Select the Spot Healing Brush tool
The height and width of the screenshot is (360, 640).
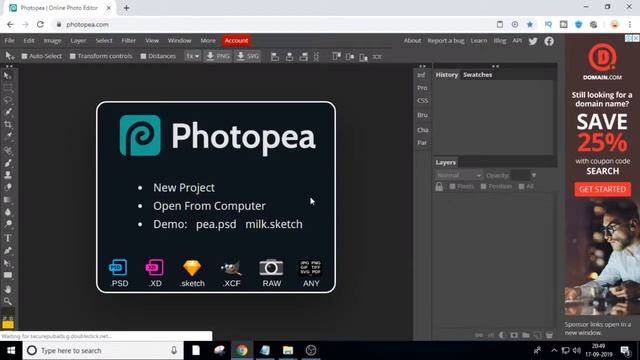click(7, 151)
